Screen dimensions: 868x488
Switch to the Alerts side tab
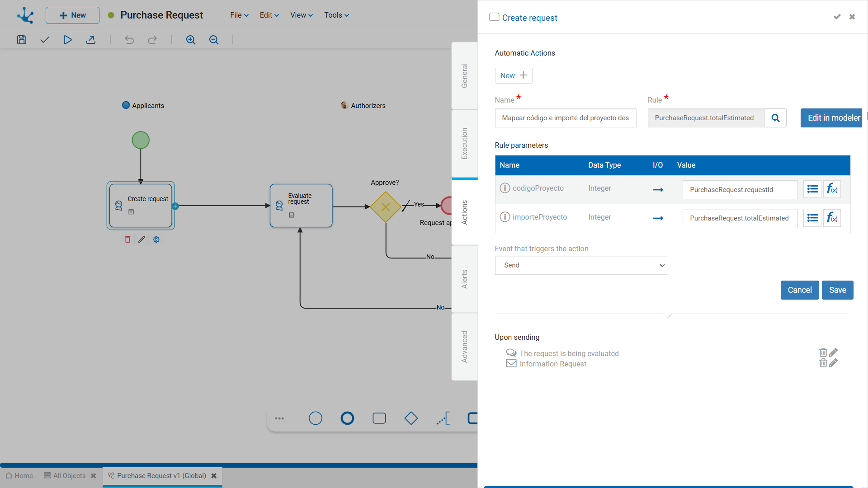(x=465, y=279)
